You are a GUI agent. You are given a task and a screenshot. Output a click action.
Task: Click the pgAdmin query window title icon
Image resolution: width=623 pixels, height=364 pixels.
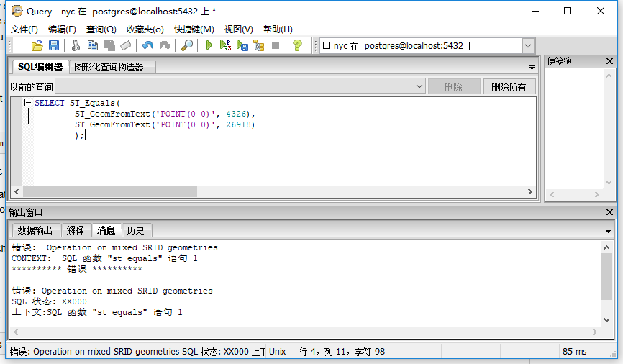(17, 11)
